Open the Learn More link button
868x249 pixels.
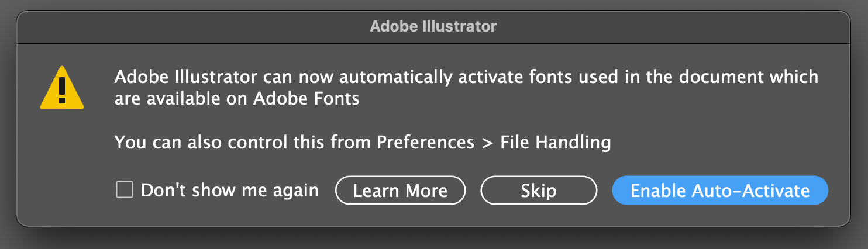click(401, 191)
